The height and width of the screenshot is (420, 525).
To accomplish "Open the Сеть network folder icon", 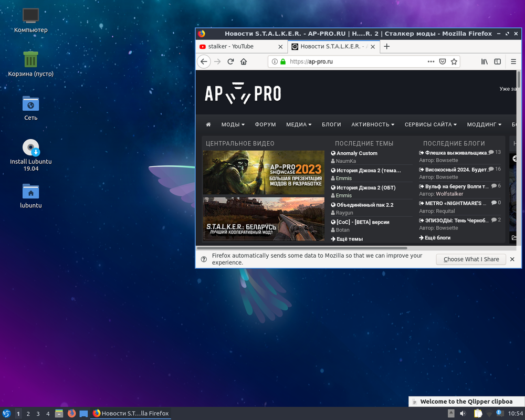I will coord(31,108).
